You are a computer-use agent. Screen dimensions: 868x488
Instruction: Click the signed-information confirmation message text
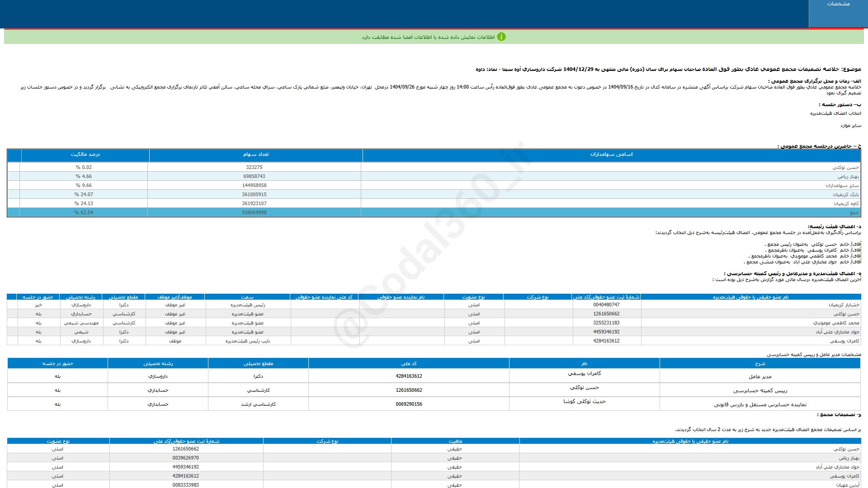coord(428,37)
